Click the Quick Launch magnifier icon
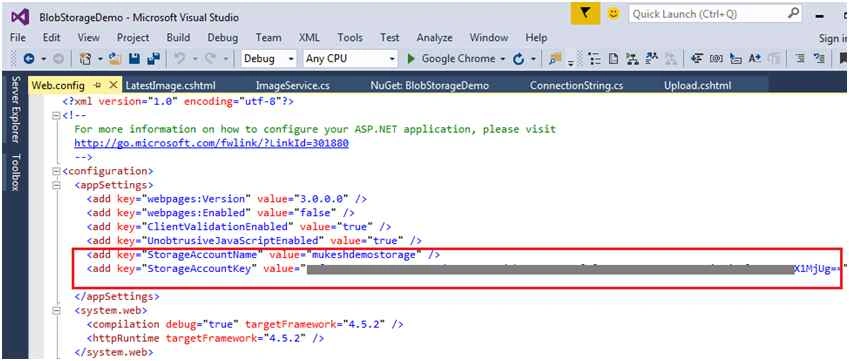Image resolution: width=849 pixels, height=361 pixels. (x=793, y=14)
